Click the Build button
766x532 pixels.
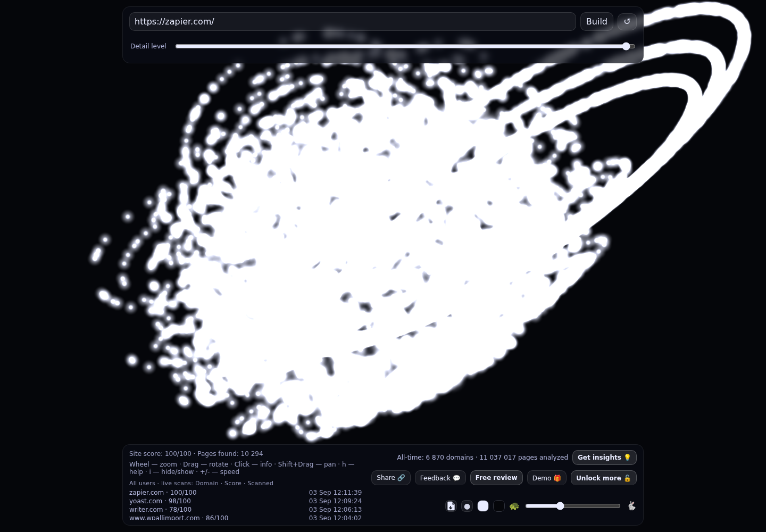(x=596, y=21)
